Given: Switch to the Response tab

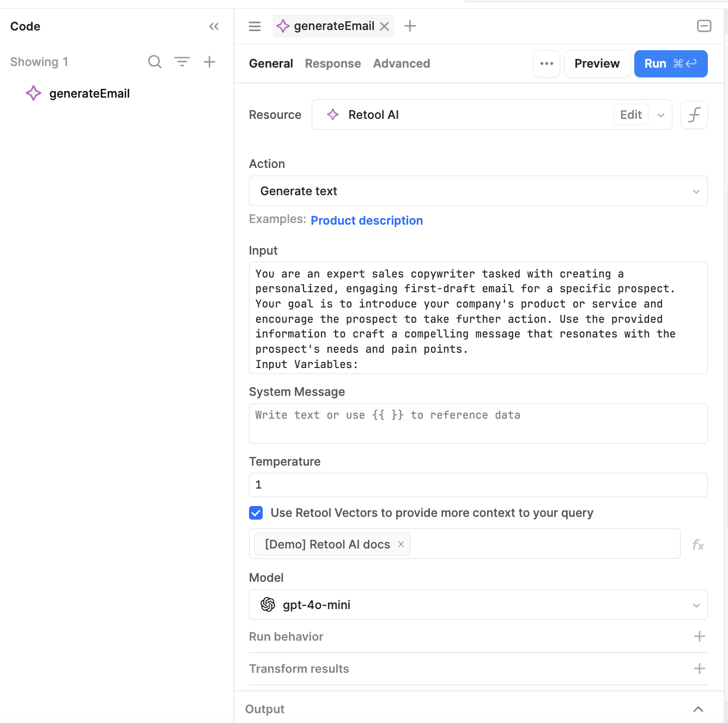Looking at the screenshot, I should coord(332,64).
